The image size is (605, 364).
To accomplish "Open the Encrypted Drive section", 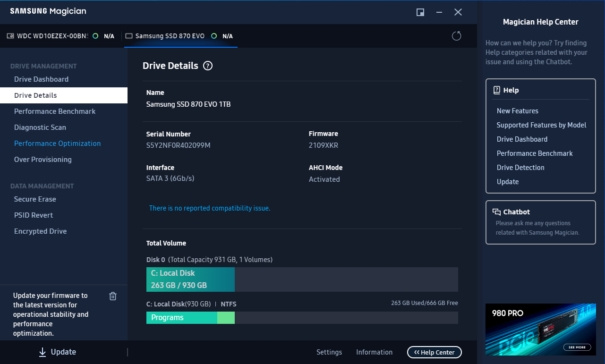I will coord(40,231).
